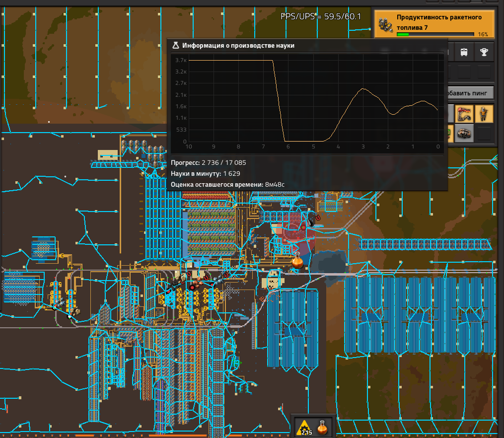This screenshot has height=438, width=504.
Task: Click the FPS/UPS = 59.5/60.1 readout
Action: click(x=321, y=16)
